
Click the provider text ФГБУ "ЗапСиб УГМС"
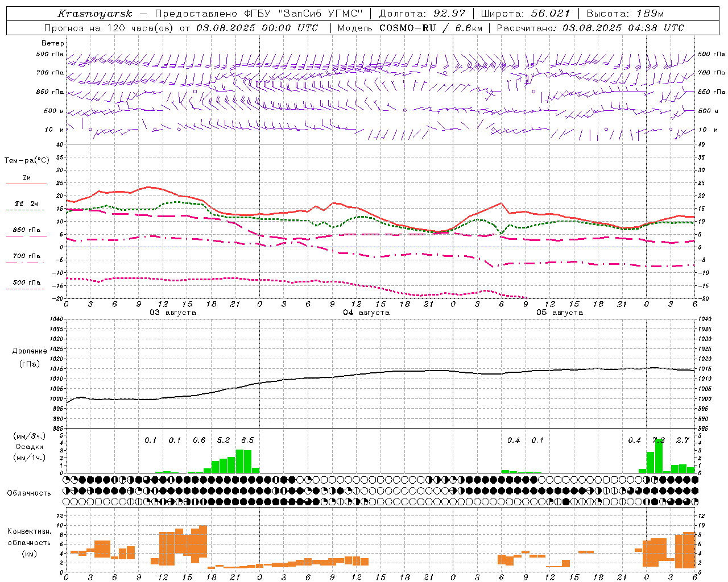(304, 14)
